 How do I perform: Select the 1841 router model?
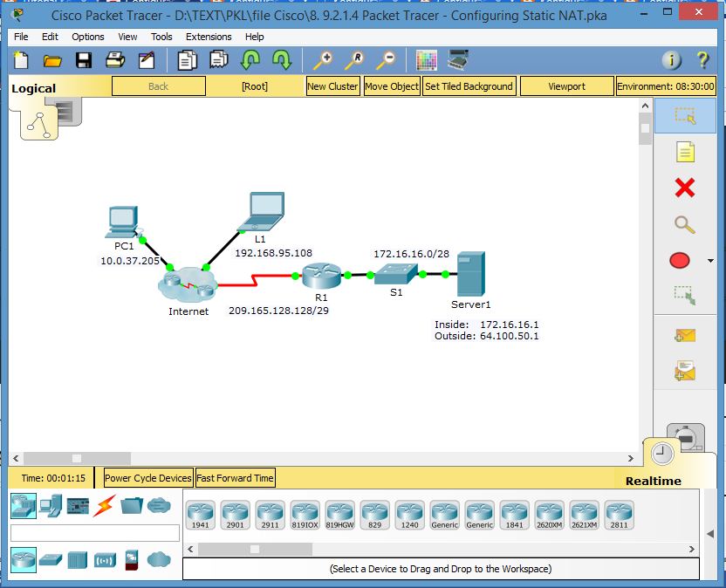click(514, 515)
